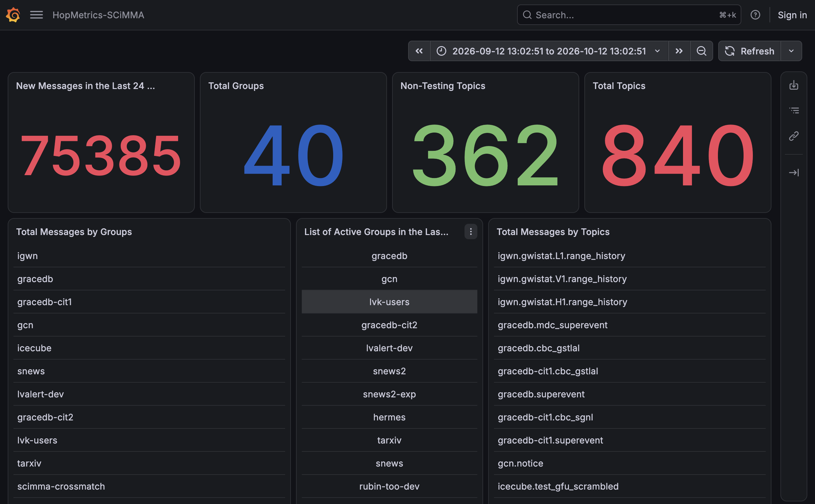Click the Refresh button
Viewport: 815px width, 504px height.
pyautogui.click(x=749, y=51)
